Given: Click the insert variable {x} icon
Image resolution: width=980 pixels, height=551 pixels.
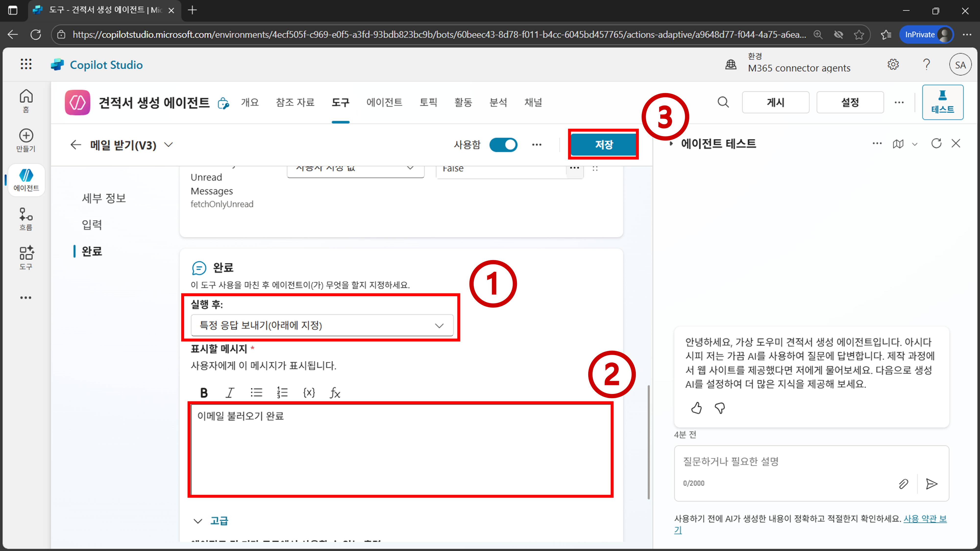Looking at the screenshot, I should click(x=309, y=392).
